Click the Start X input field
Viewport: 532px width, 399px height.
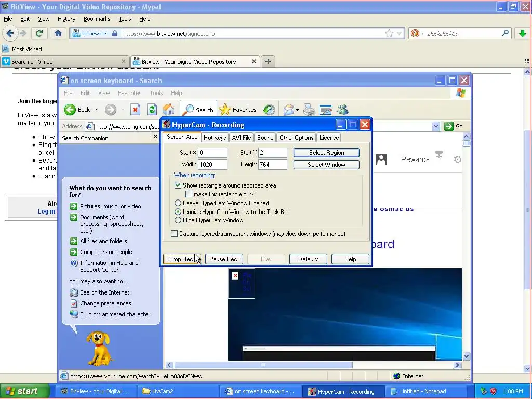[212, 153]
